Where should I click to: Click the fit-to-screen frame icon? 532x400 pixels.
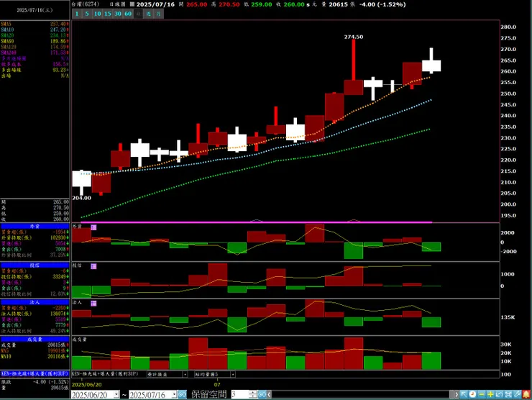click(x=508, y=394)
